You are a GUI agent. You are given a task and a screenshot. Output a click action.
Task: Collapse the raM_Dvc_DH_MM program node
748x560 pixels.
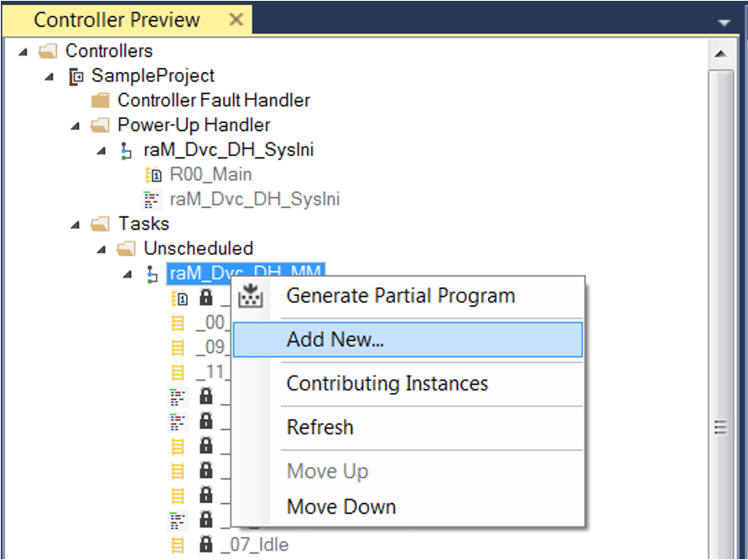coord(127,274)
